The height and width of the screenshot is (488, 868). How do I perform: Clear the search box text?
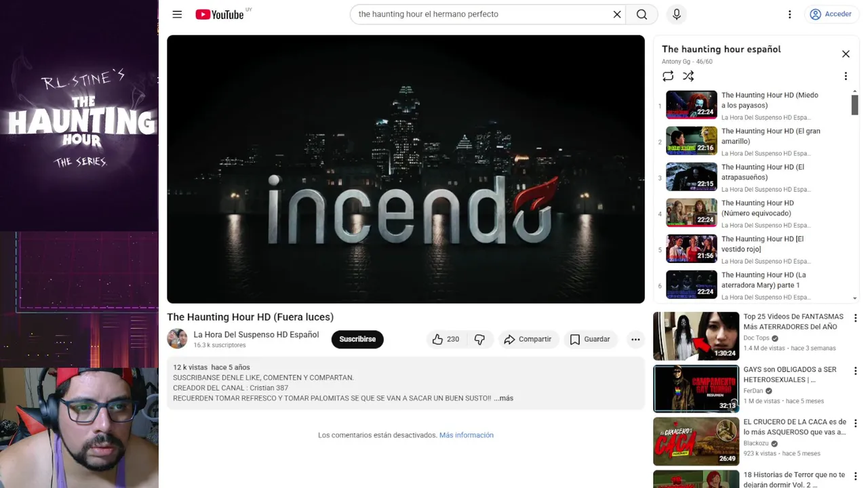(617, 14)
